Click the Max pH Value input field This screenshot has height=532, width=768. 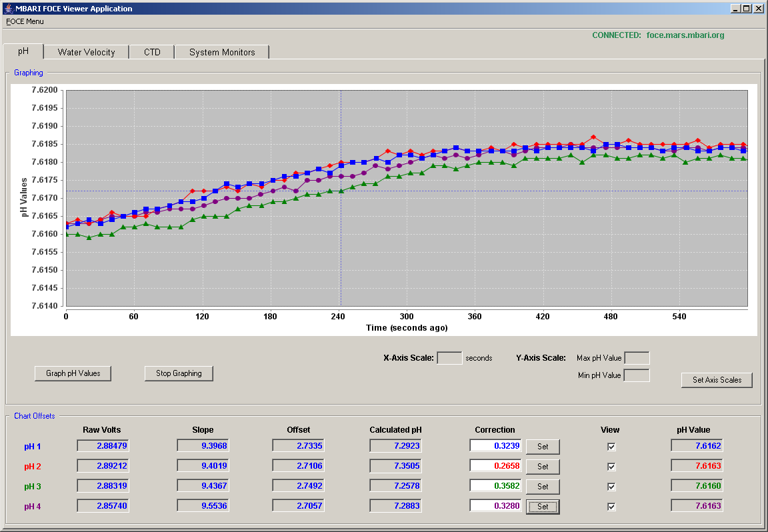tap(637, 358)
